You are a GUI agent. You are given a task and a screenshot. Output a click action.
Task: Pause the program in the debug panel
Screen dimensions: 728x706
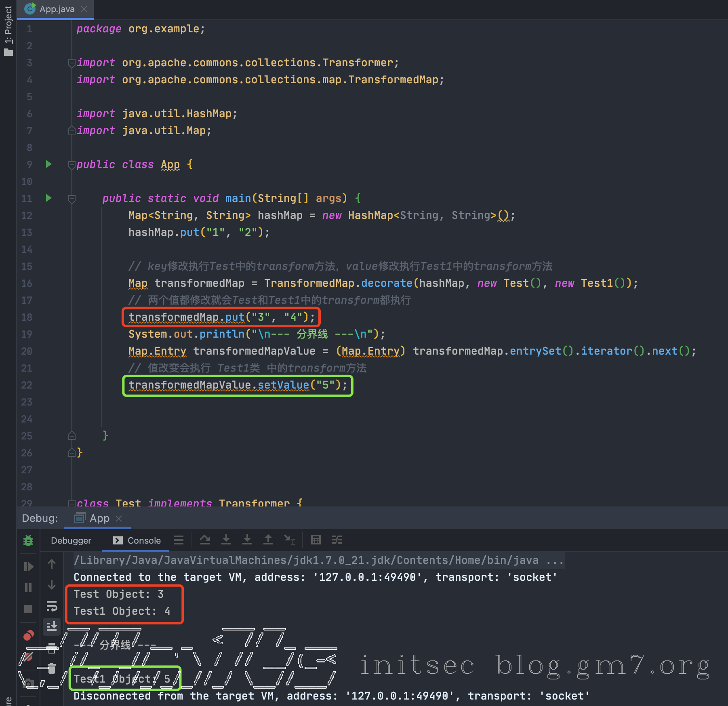(x=28, y=588)
